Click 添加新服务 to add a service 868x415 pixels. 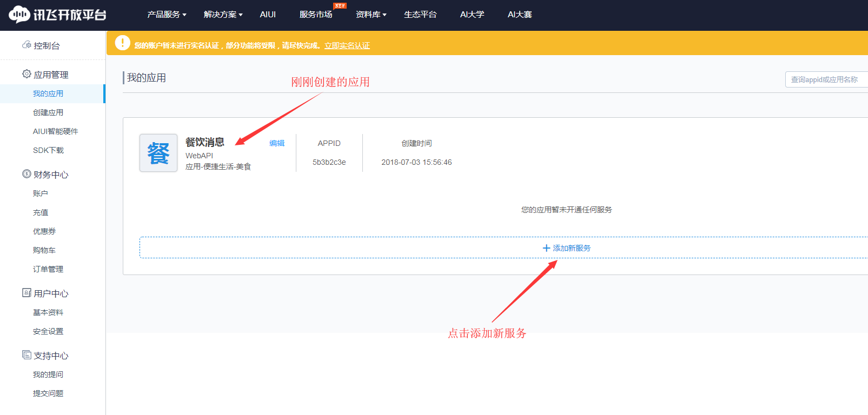tap(567, 248)
